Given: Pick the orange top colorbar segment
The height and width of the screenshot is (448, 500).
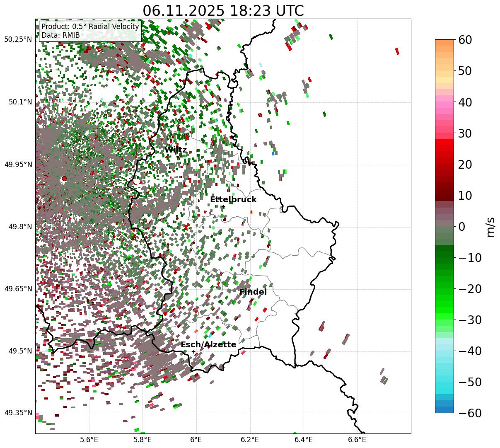Looking at the screenshot, I should coord(444,43).
